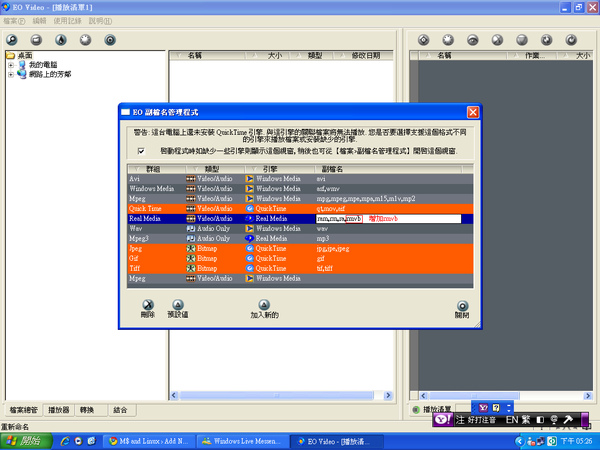Screen dimensions: 600x450
Task: Select the Windows Media group row
Action: click(300, 189)
